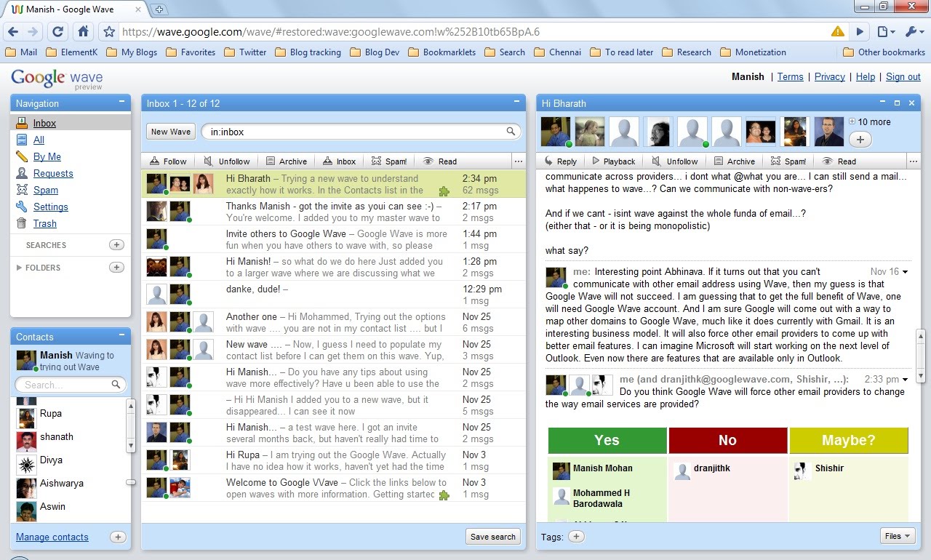
Task: Add participant with plus button beside avatars
Action: coord(860,139)
